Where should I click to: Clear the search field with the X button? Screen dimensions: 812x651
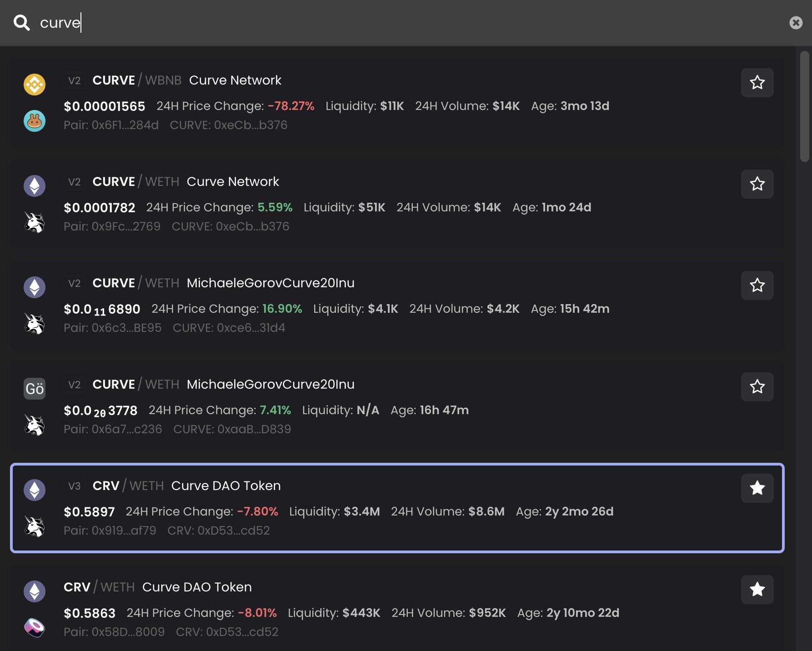[x=796, y=23]
